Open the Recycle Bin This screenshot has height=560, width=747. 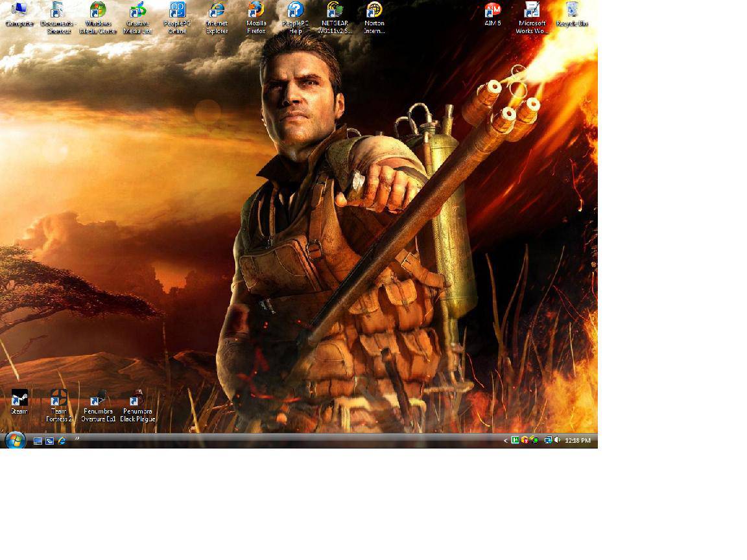pyautogui.click(x=572, y=14)
